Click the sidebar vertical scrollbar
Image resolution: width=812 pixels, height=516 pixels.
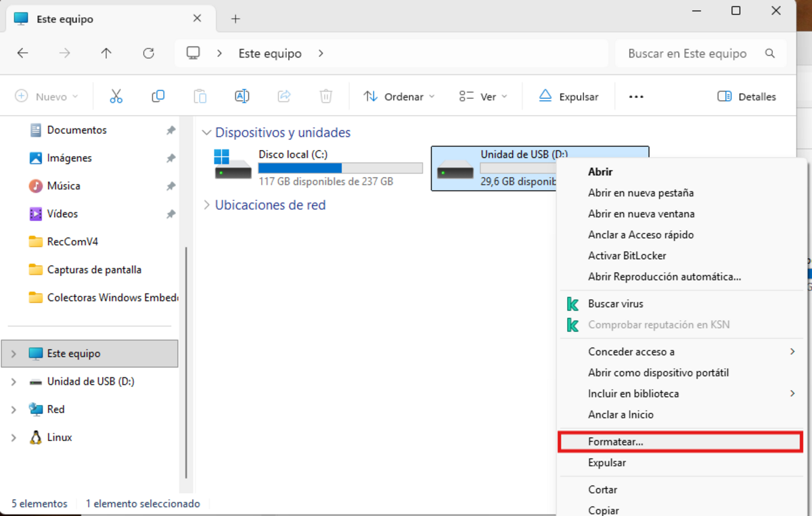pos(185,362)
